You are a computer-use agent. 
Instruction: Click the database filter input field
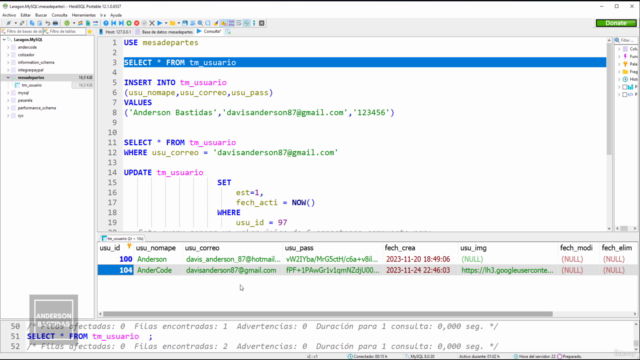click(23, 31)
